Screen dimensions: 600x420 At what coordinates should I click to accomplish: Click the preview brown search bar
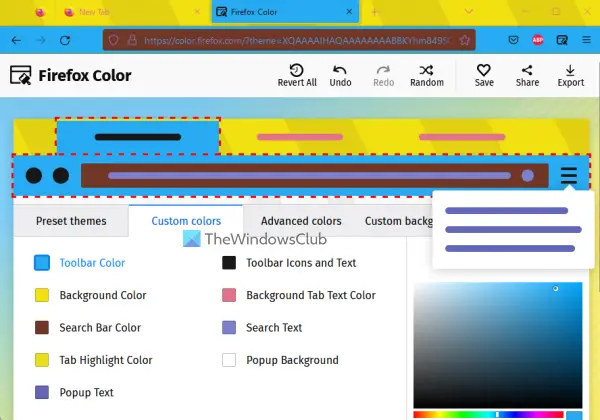[x=315, y=176]
